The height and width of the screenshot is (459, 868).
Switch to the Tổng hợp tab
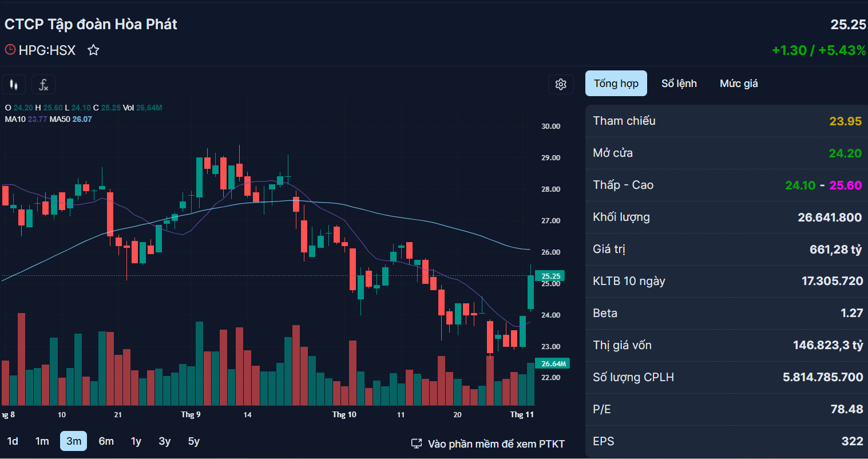616,84
